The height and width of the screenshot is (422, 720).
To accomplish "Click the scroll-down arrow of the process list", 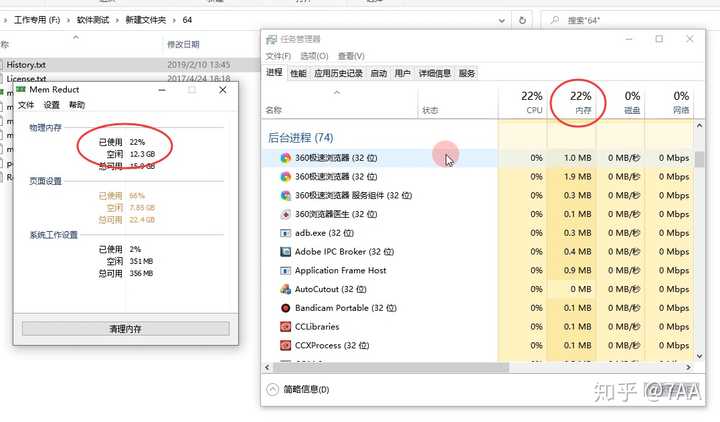I will (x=699, y=356).
